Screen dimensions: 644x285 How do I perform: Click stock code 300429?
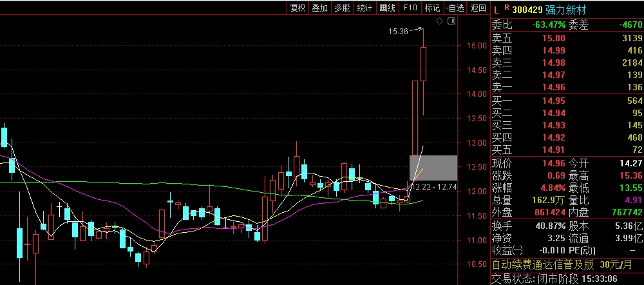(x=527, y=10)
